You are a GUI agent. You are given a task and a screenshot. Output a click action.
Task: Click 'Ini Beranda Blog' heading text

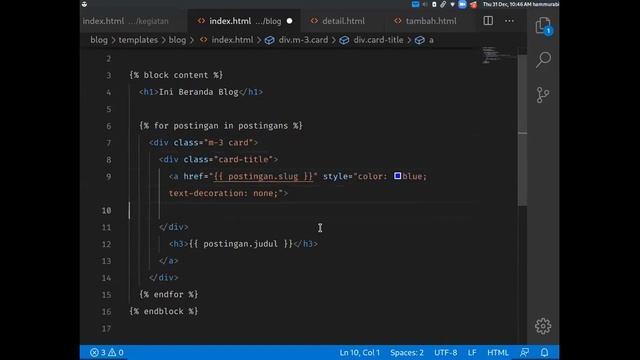(x=198, y=92)
